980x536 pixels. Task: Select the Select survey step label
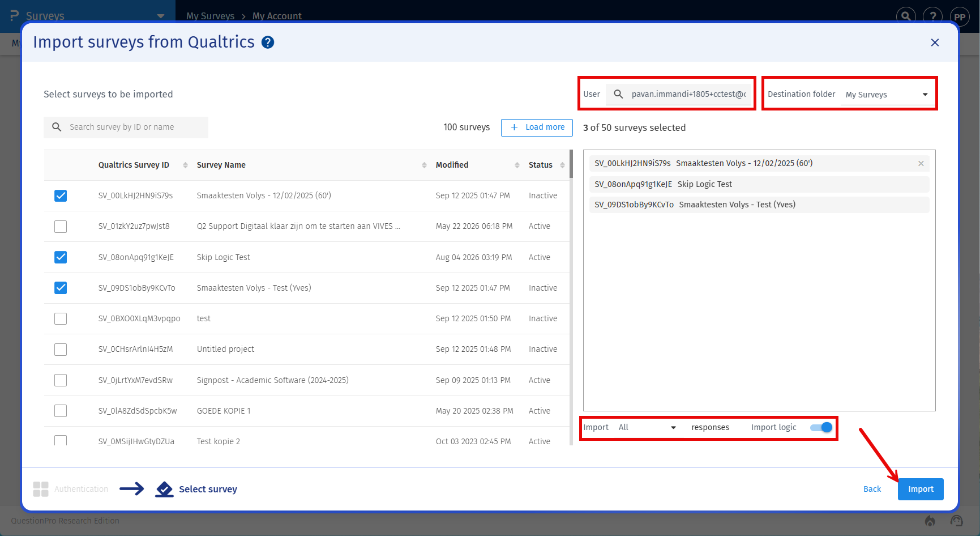(x=208, y=489)
